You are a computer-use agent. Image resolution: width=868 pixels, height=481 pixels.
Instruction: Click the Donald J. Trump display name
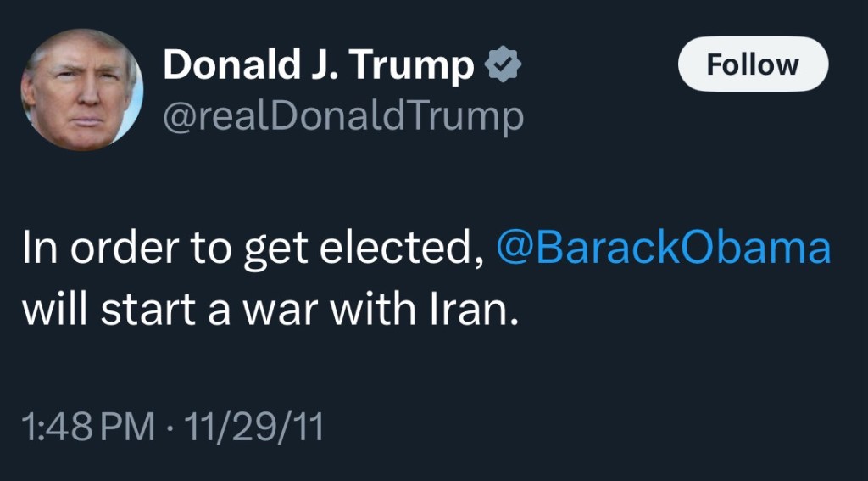pos(319,66)
